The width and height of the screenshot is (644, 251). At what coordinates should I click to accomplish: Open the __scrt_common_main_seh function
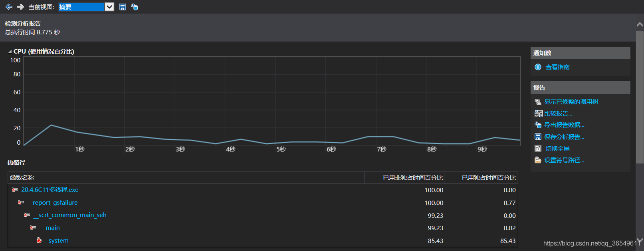70,215
